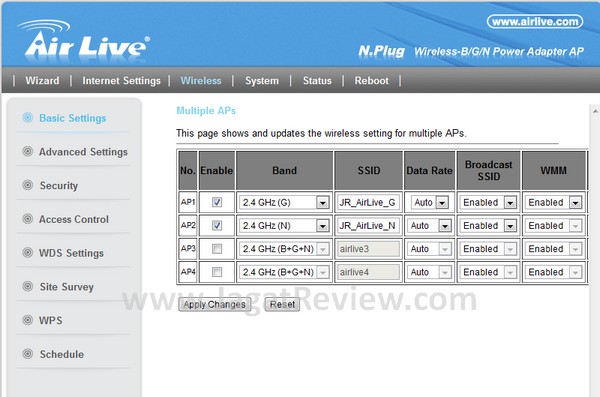Screen dimensions: 600x397
Task: Open the AP3 Data Rate dropdown
Action: pyautogui.click(x=429, y=249)
